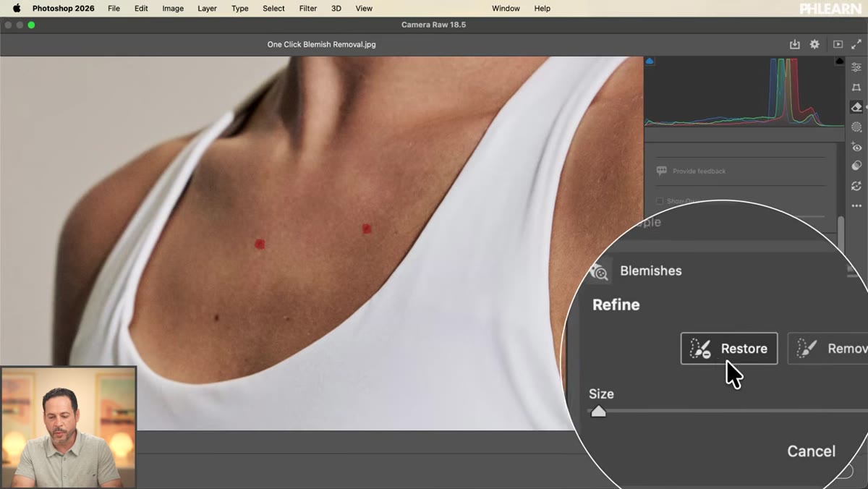Click the Cancel button
The height and width of the screenshot is (489, 868).
812,451
